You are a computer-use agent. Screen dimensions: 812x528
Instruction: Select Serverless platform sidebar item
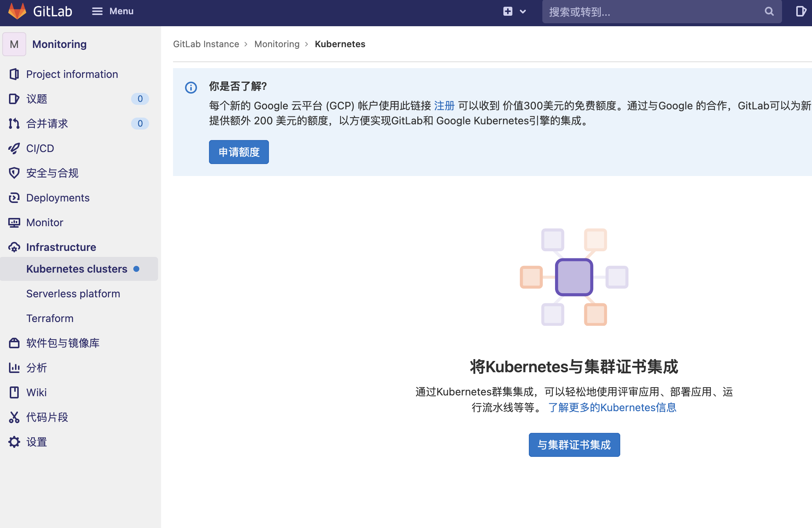(x=73, y=294)
